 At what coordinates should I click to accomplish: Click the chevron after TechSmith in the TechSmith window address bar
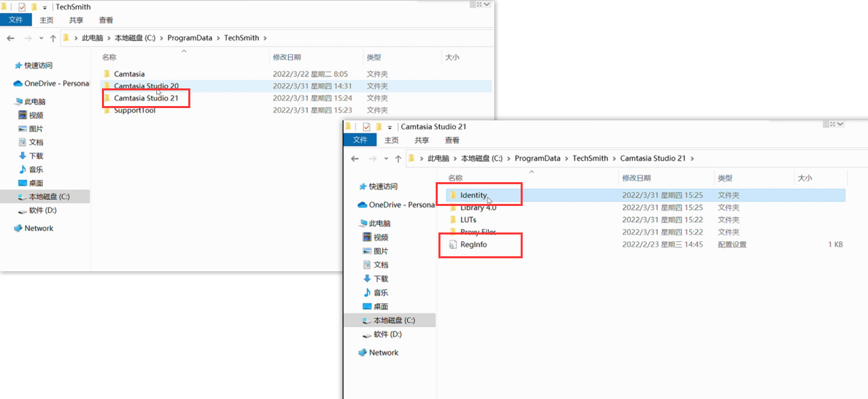[265, 38]
